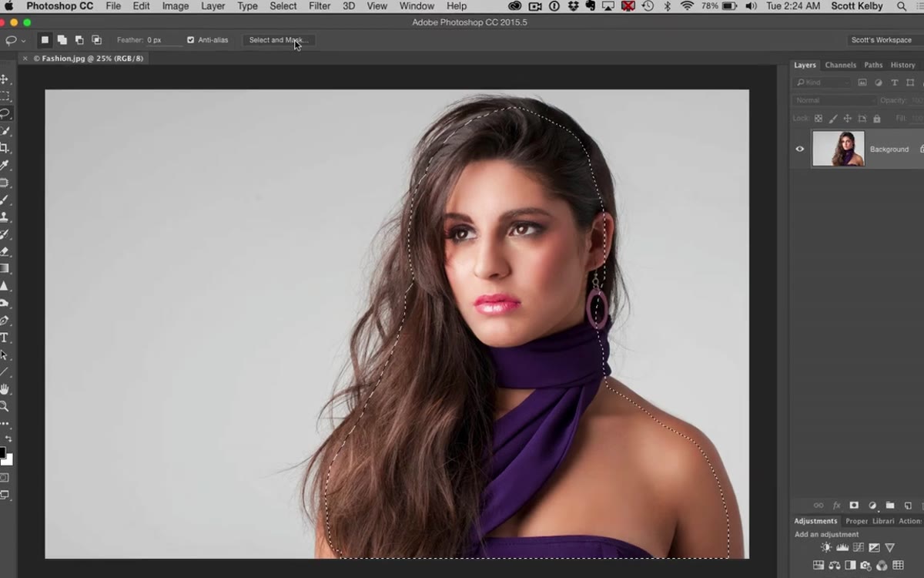Click the Bluetooth menu bar icon

(x=668, y=6)
